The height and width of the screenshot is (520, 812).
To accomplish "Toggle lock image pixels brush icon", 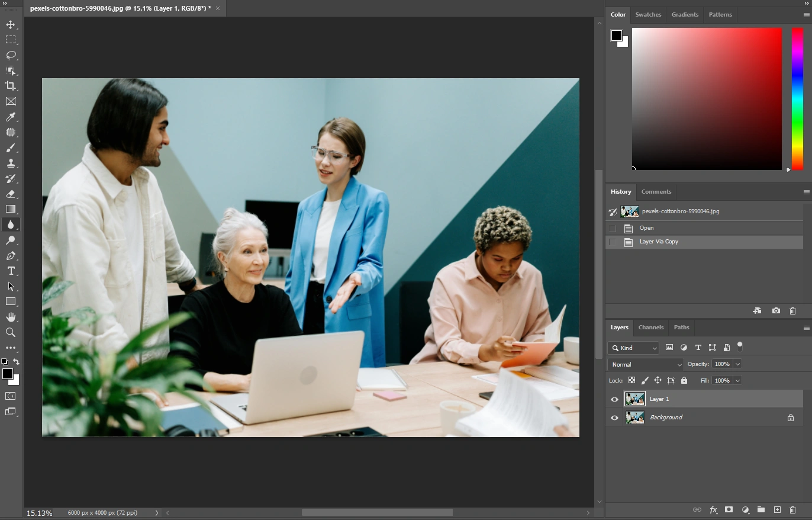I will coord(645,380).
